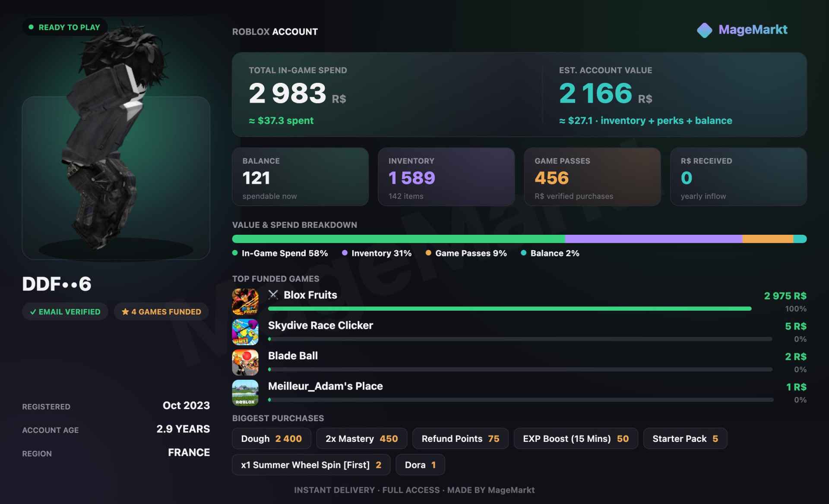Click the 2 983 total spend value
The image size is (829, 504).
(288, 93)
